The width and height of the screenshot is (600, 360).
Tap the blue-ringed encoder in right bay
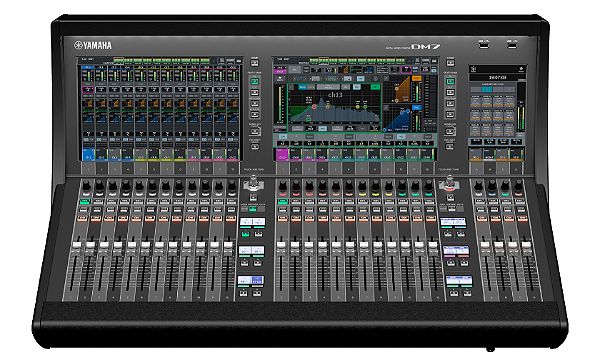click(x=492, y=187)
